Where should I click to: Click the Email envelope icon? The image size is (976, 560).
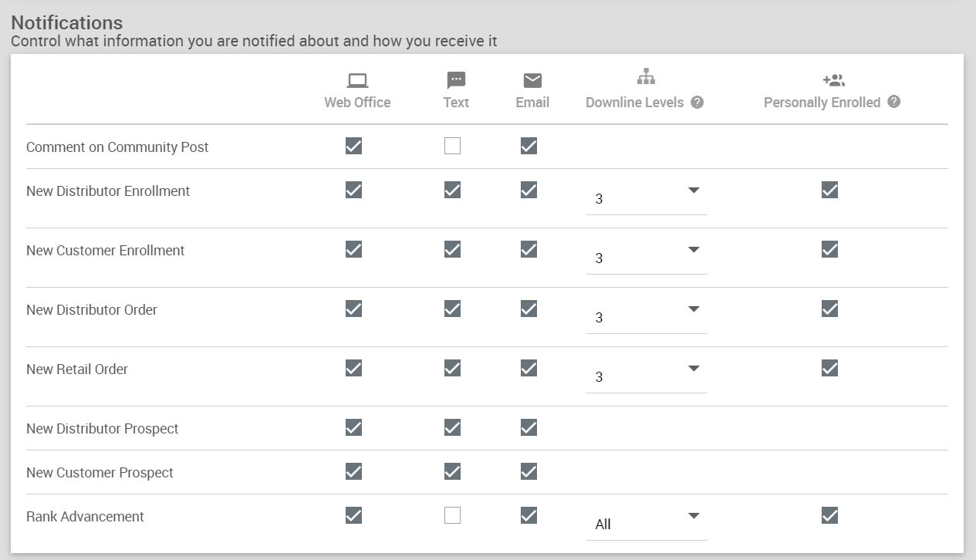click(532, 80)
